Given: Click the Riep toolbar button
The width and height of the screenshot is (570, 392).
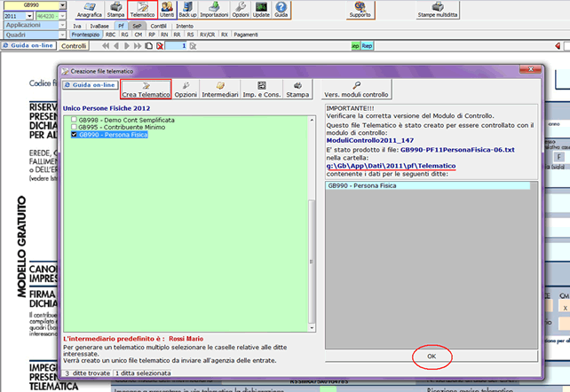Looking at the screenshot, I should coord(367,46).
